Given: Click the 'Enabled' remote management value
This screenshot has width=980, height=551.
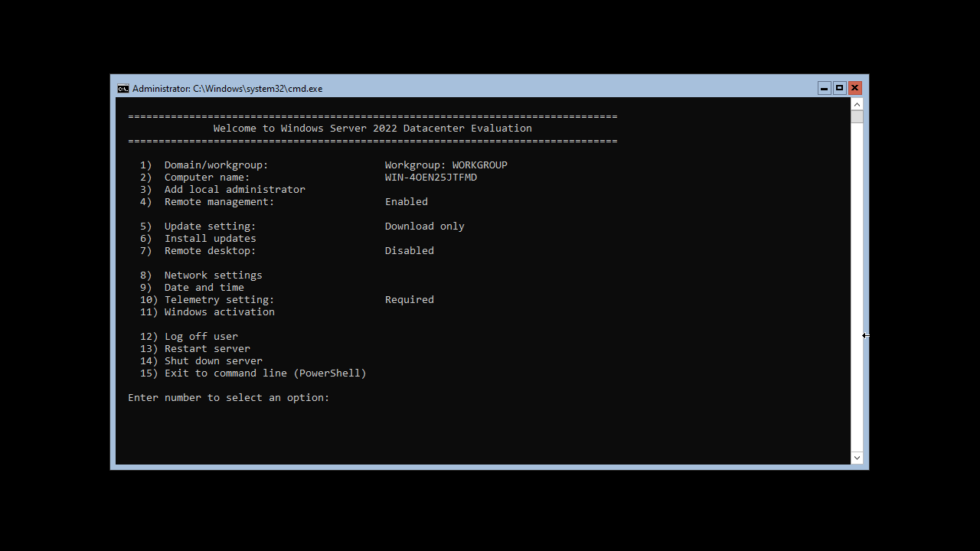Looking at the screenshot, I should [407, 202].
